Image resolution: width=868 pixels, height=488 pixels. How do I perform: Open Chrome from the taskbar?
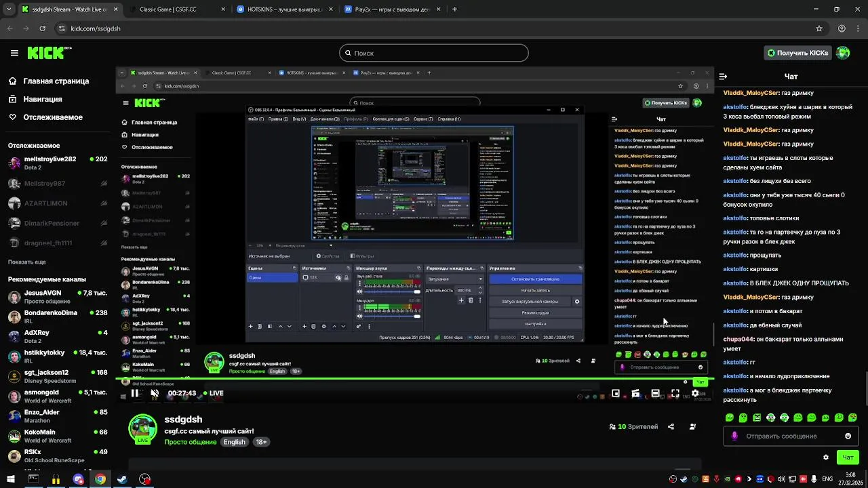tap(100, 479)
